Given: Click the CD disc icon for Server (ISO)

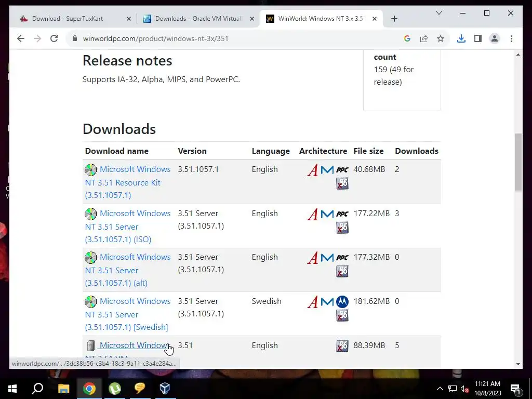Looking at the screenshot, I should point(90,214).
